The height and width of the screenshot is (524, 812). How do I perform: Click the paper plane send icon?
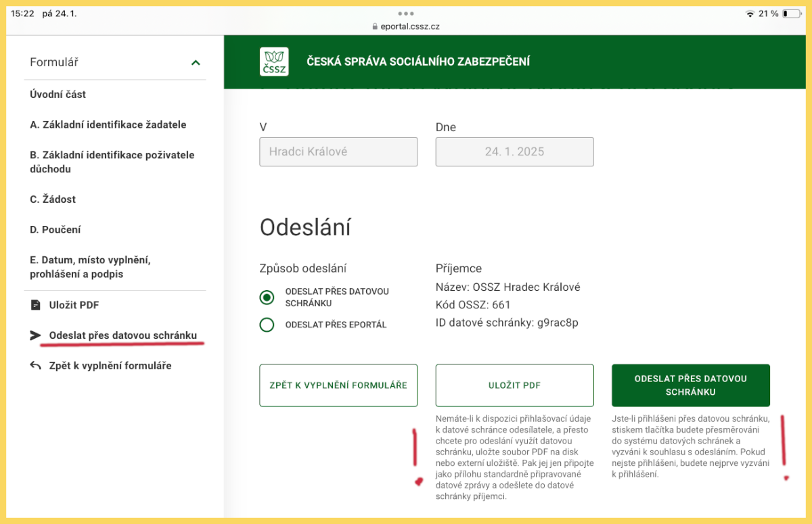coord(36,335)
